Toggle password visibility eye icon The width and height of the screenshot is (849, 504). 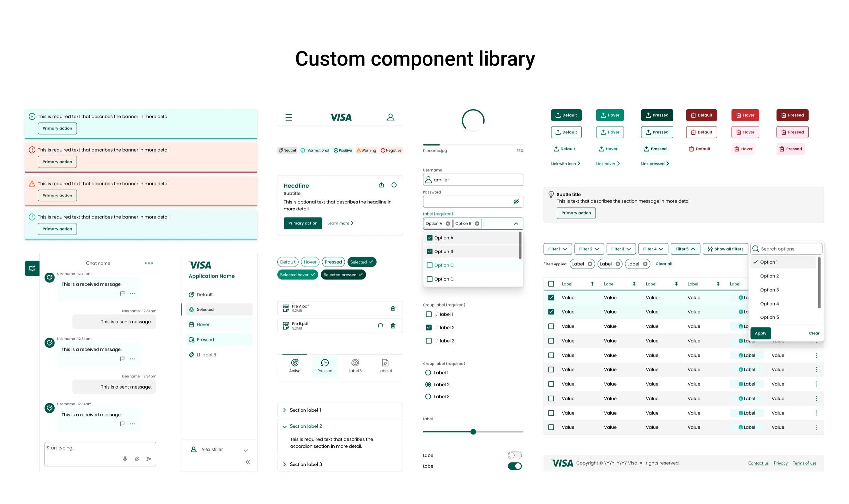(x=516, y=202)
